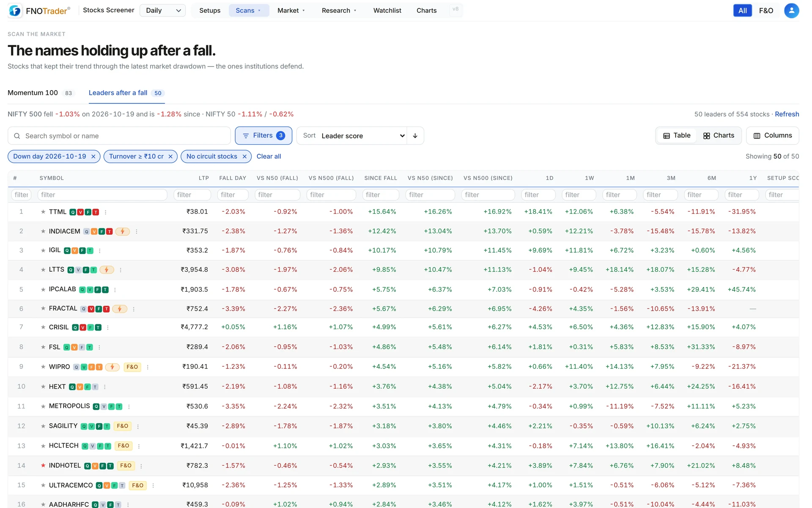Open the INDIACEM lightning bolt badge
This screenshot has height=508, width=812.
123,231
